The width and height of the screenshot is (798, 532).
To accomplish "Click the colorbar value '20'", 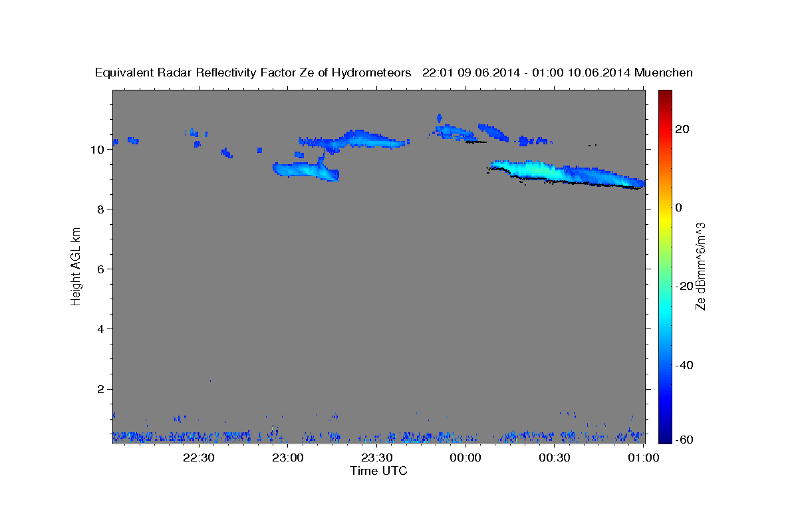I will 682,129.
